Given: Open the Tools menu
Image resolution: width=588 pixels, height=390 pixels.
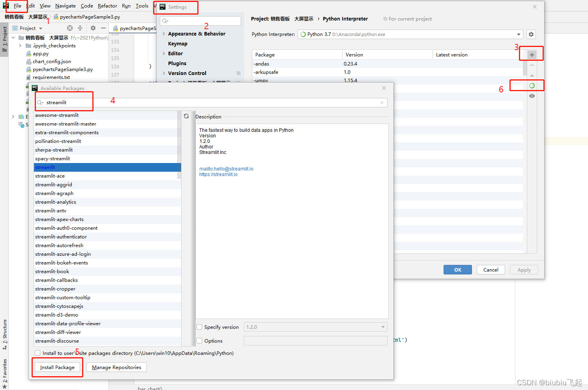Looking at the screenshot, I should (x=142, y=6).
